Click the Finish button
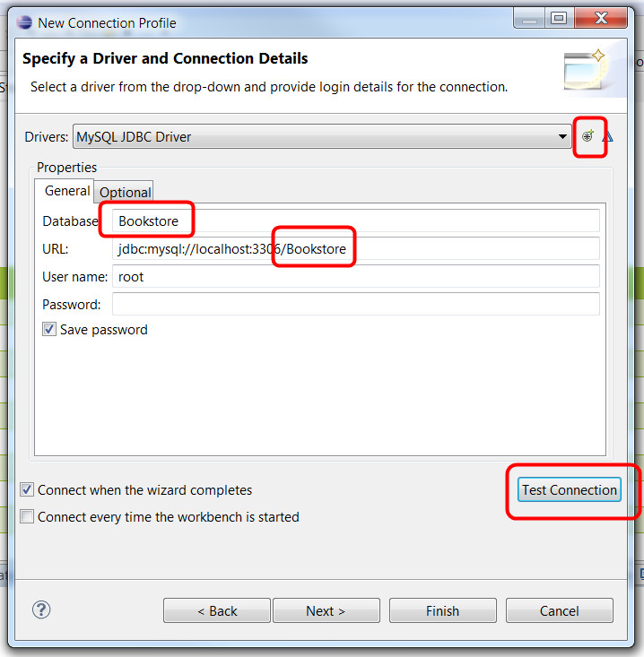The height and width of the screenshot is (657, 644). 443,611
